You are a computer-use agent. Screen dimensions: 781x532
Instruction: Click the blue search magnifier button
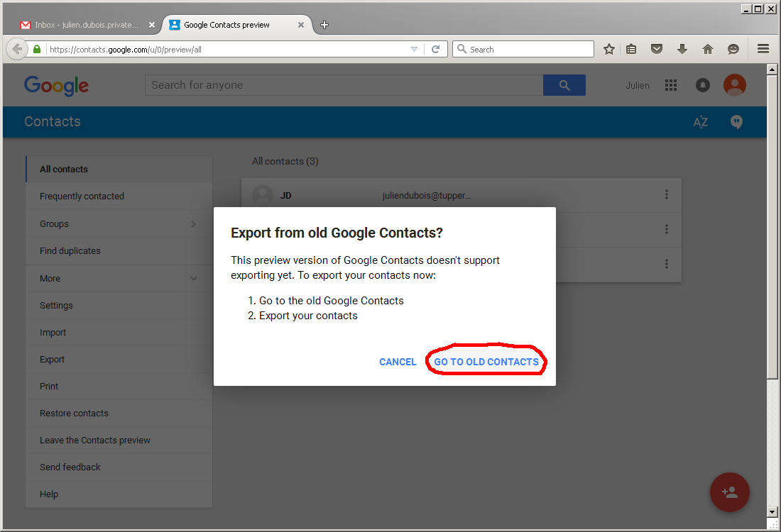point(564,85)
